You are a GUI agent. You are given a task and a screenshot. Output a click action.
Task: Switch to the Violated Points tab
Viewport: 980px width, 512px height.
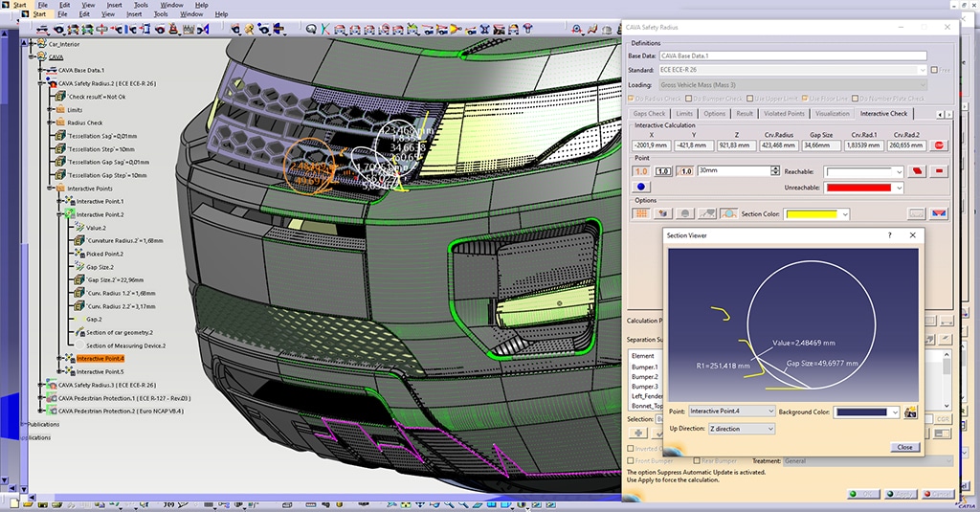click(x=784, y=113)
